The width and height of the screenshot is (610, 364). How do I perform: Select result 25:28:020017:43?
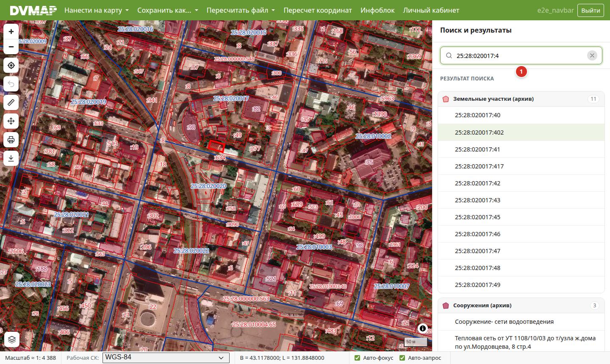tap(521, 200)
